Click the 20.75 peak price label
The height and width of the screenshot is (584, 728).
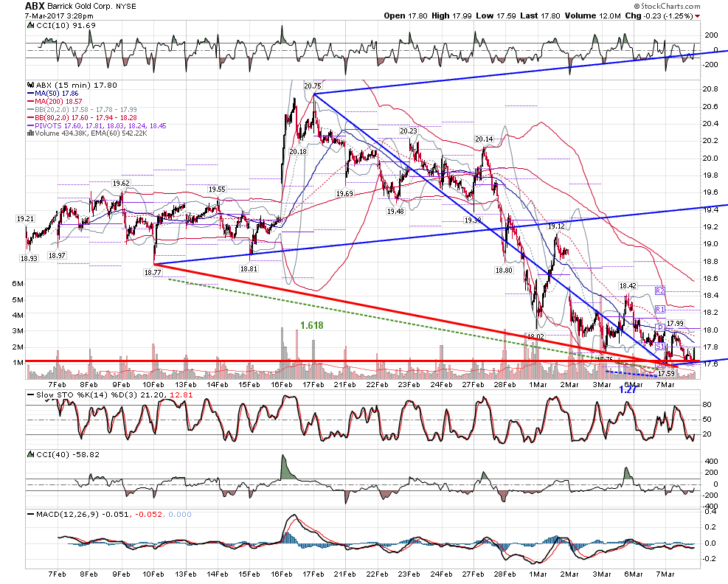tap(313, 86)
